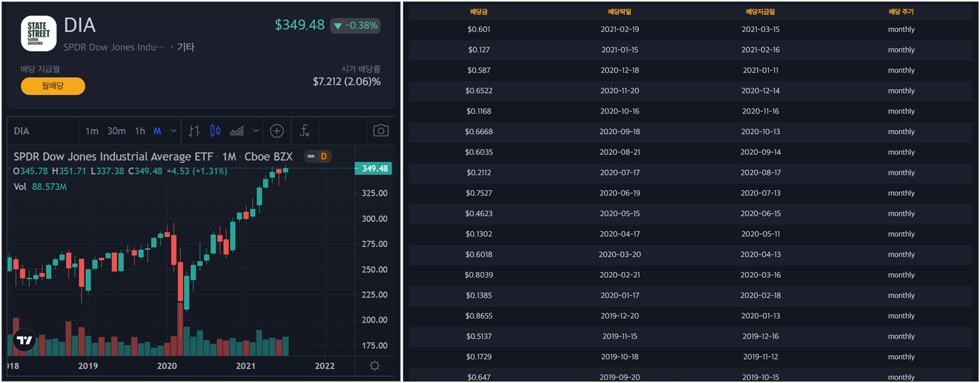Viewport: 980px width, 383px height.
Task: Select the M monthly interval
Action: (157, 131)
